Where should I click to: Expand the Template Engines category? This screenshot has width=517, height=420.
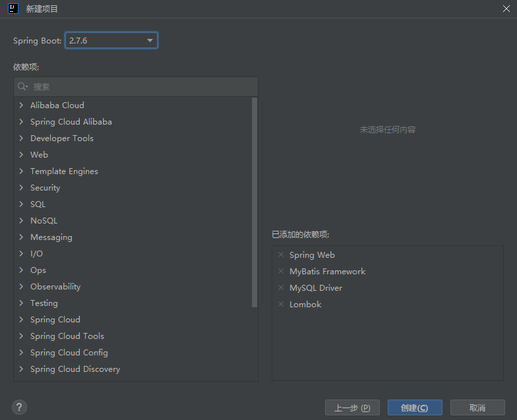[21, 171]
